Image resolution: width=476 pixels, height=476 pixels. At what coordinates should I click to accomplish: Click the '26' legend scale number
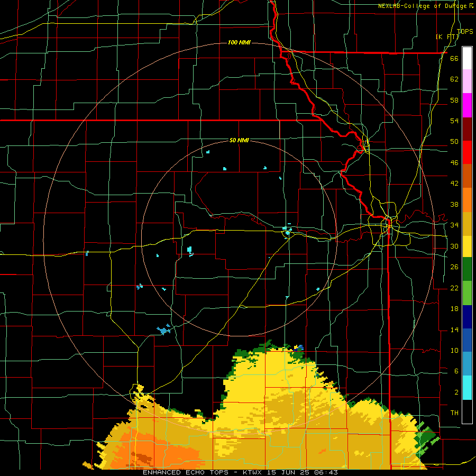point(454,267)
